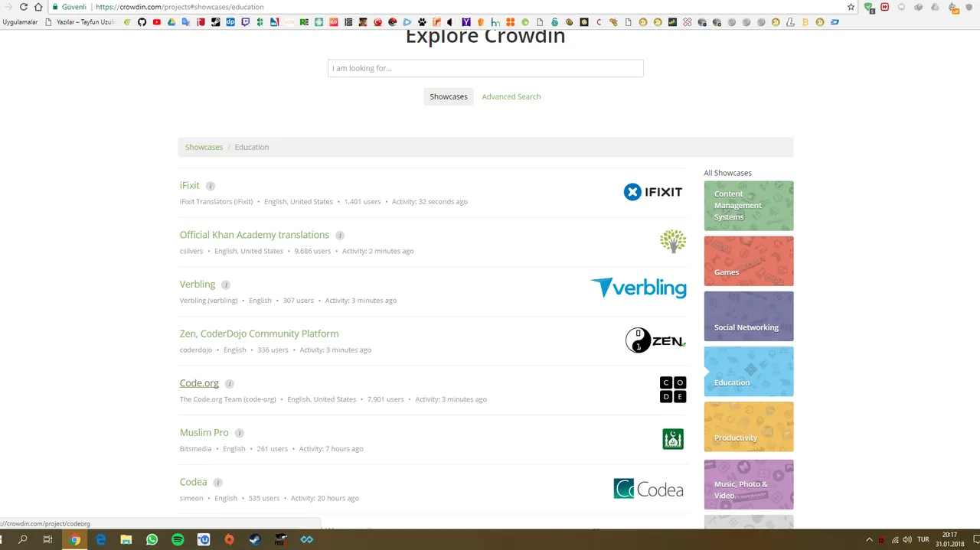
Task: Open the Google Drive bookmark icon
Action: (x=171, y=22)
